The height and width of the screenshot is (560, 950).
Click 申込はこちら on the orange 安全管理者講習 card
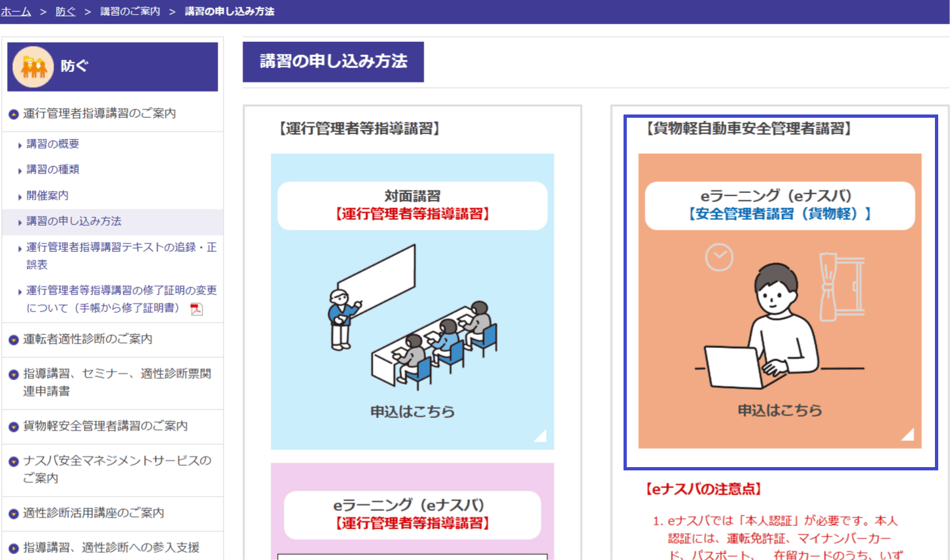coord(780,410)
